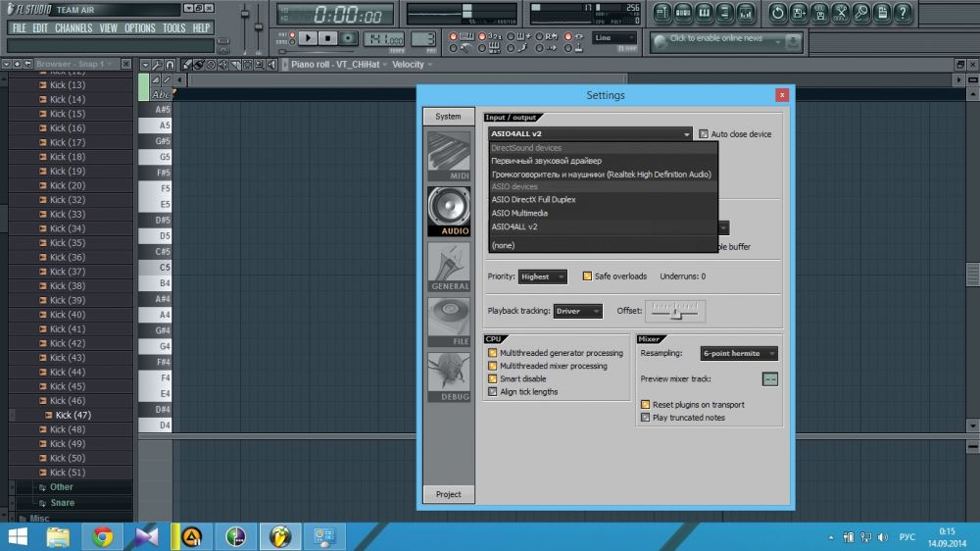Select the piano roll Select tool icon
Viewport: 980px width, 551px height.
[248, 65]
